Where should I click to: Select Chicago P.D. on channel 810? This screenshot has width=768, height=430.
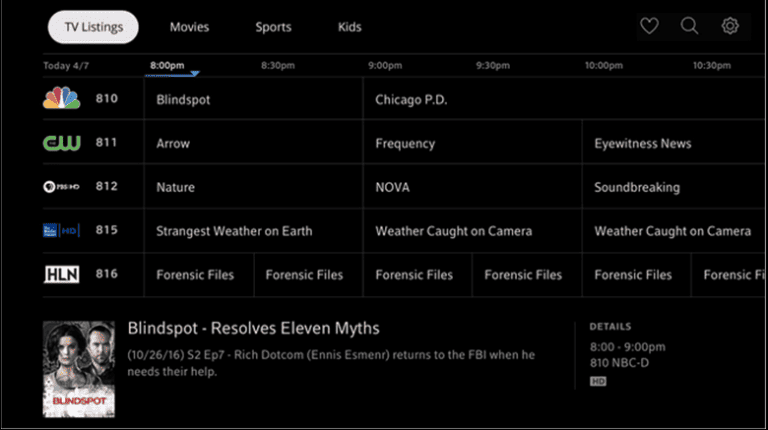pyautogui.click(x=565, y=99)
